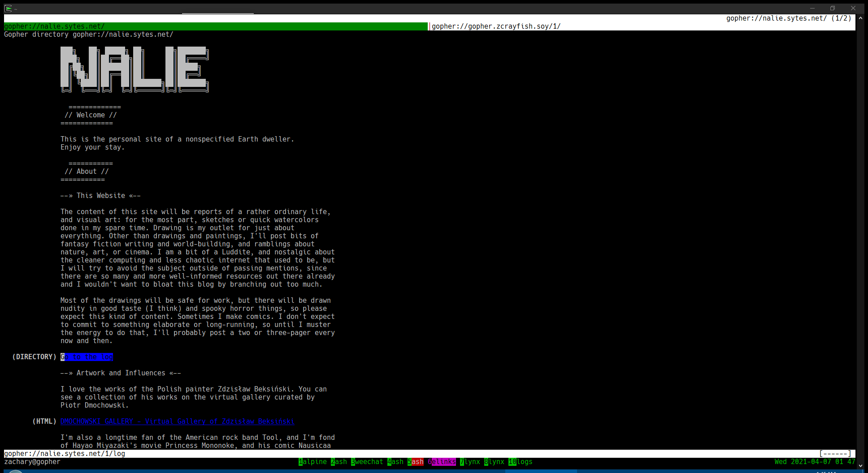Select tmux window 6 elinks
The height and width of the screenshot is (473, 868).
point(442,462)
